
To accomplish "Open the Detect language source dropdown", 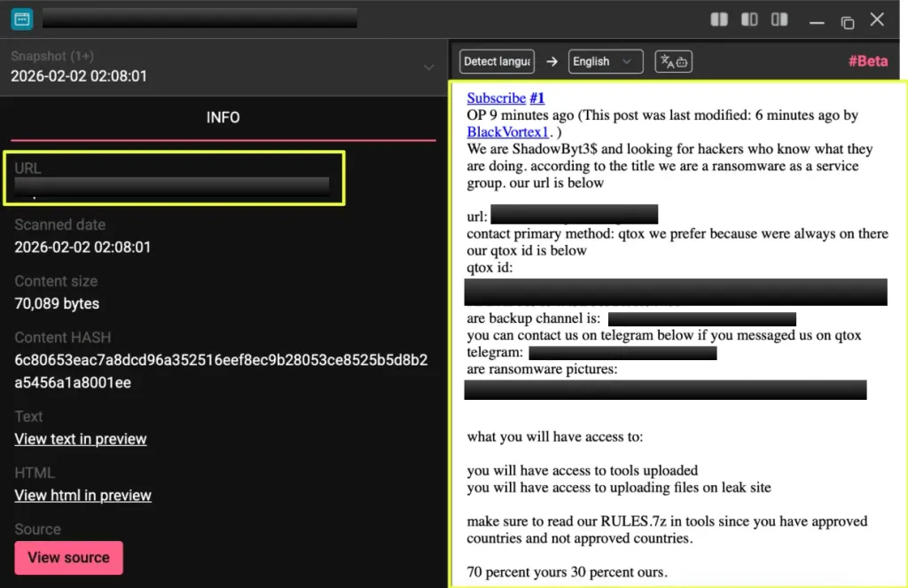I will (497, 61).
